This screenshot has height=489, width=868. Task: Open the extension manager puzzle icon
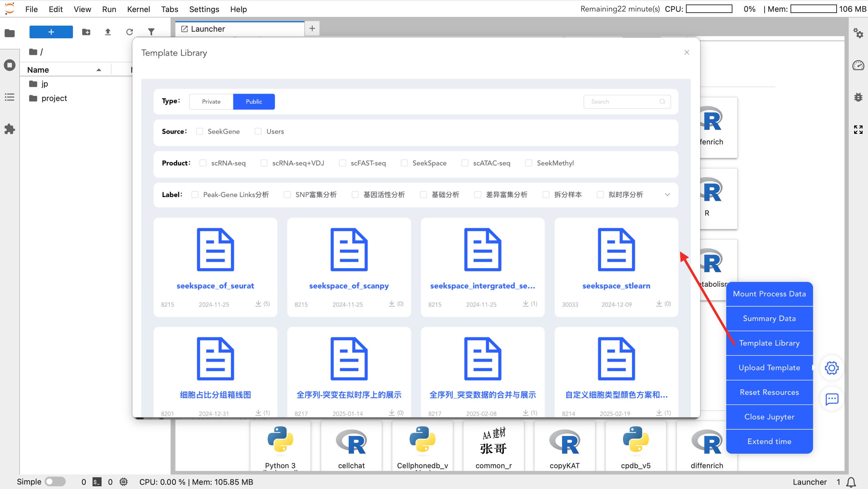9,129
